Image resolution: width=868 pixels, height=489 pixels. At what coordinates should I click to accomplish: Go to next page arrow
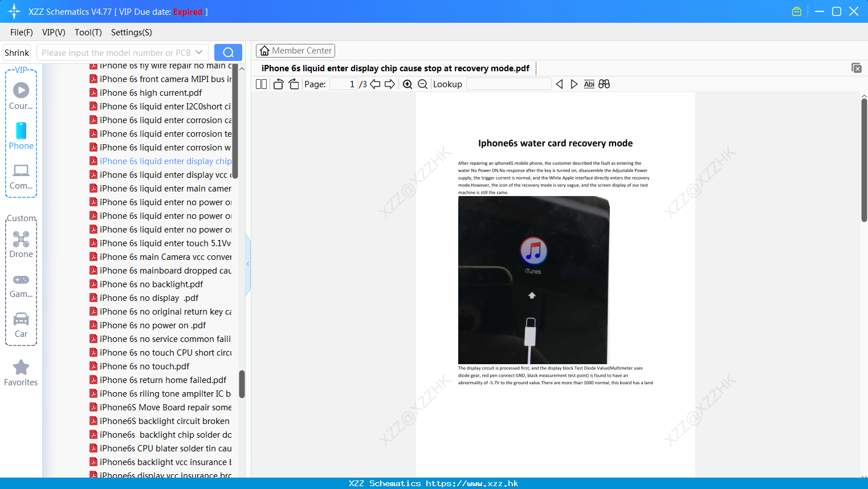(x=390, y=84)
